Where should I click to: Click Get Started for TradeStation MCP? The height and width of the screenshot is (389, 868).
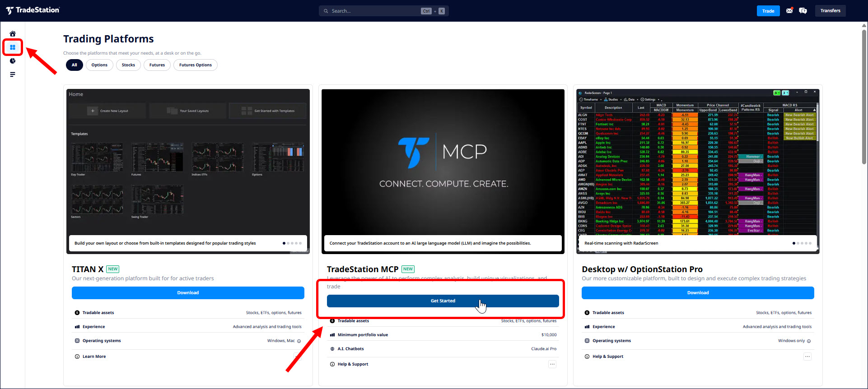point(443,301)
